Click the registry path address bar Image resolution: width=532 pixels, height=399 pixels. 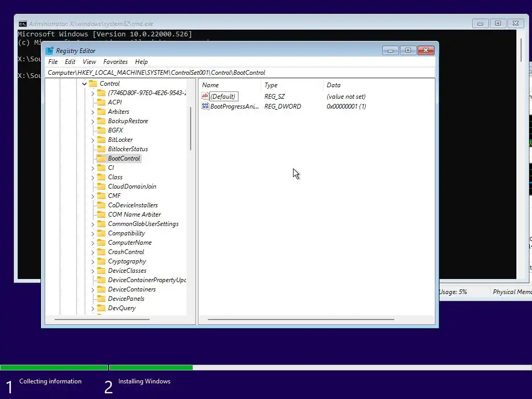click(x=240, y=73)
